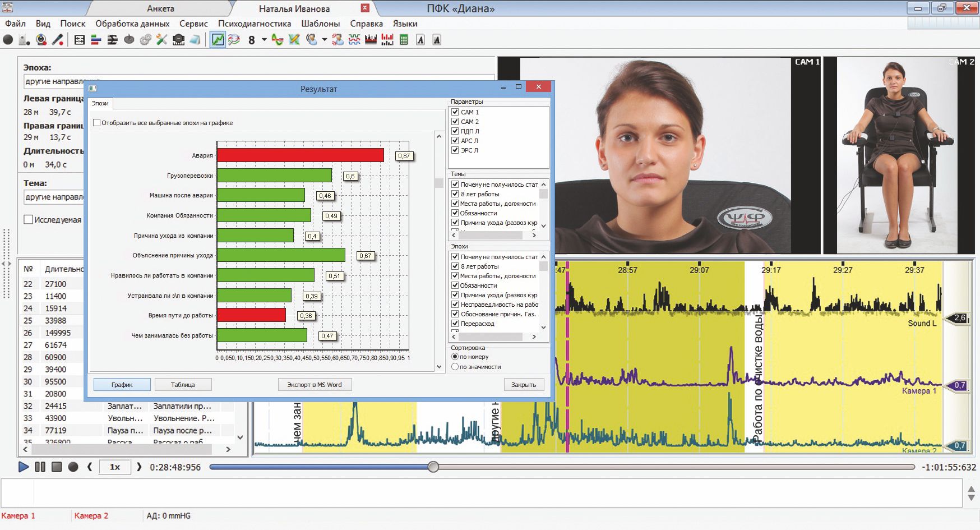Viewport: 980px width, 530px height.
Task: Switch to the Анкета tab
Action: [160, 8]
